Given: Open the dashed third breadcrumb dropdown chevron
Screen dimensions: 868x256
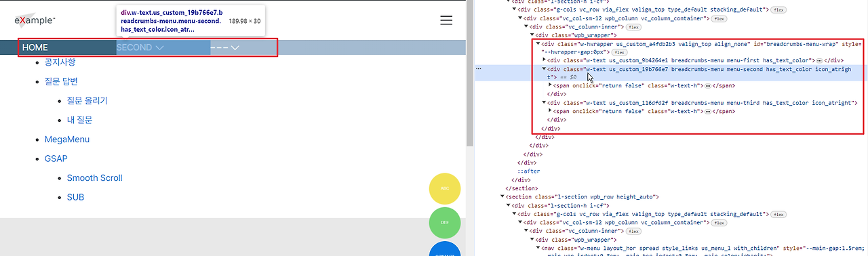Looking at the screenshot, I should pyautogui.click(x=235, y=48).
